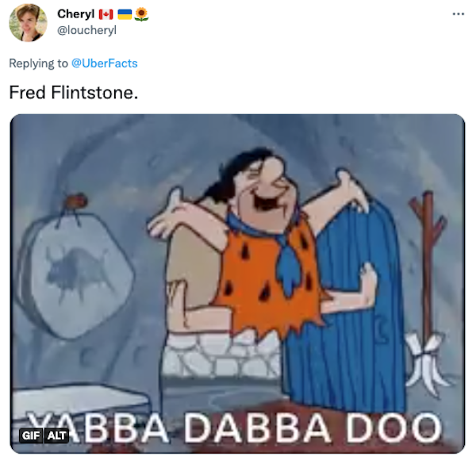Image resolution: width=476 pixels, height=460 pixels.
Task: Click the @loucheryl handle
Action: coord(86,30)
